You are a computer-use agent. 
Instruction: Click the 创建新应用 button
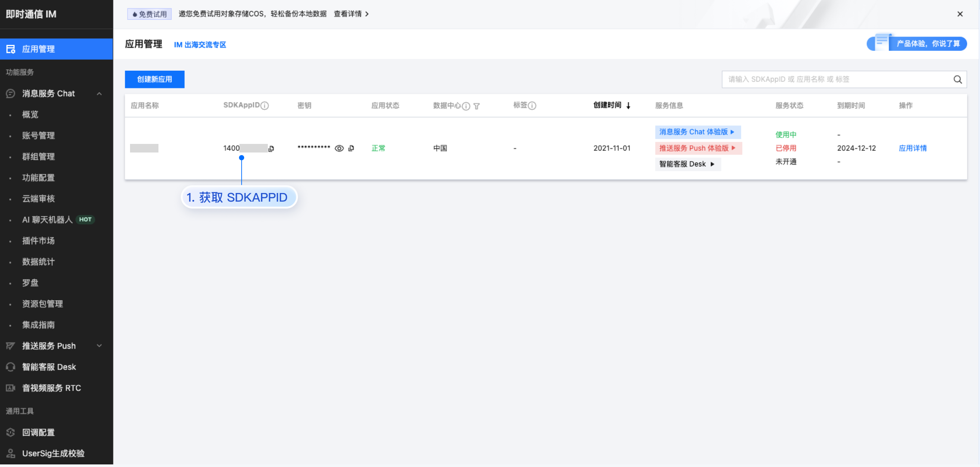pyautogui.click(x=155, y=79)
